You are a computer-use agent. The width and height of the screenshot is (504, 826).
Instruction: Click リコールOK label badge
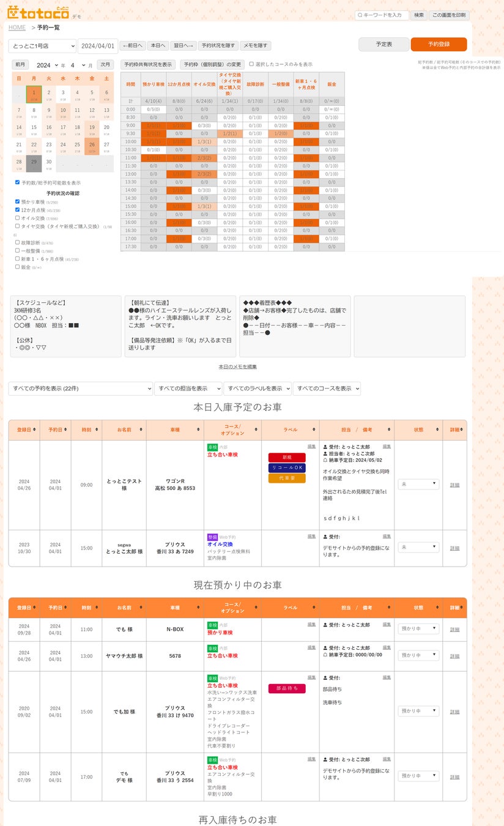[287, 467]
